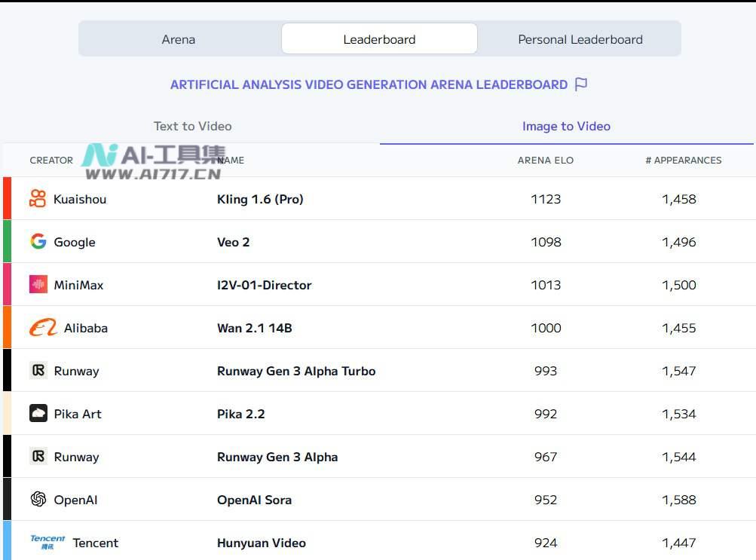The width and height of the screenshot is (756, 560).
Task: Click the Arena ELO value 1123
Action: (546, 199)
